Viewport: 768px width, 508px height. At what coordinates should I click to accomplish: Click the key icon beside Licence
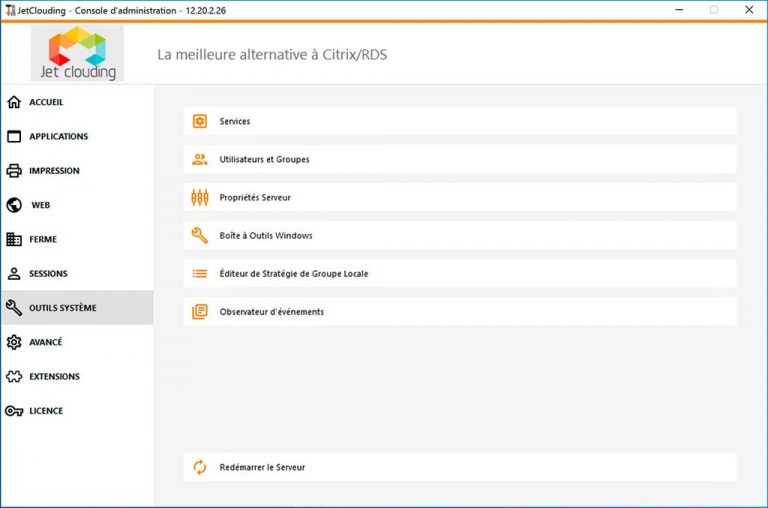point(14,411)
